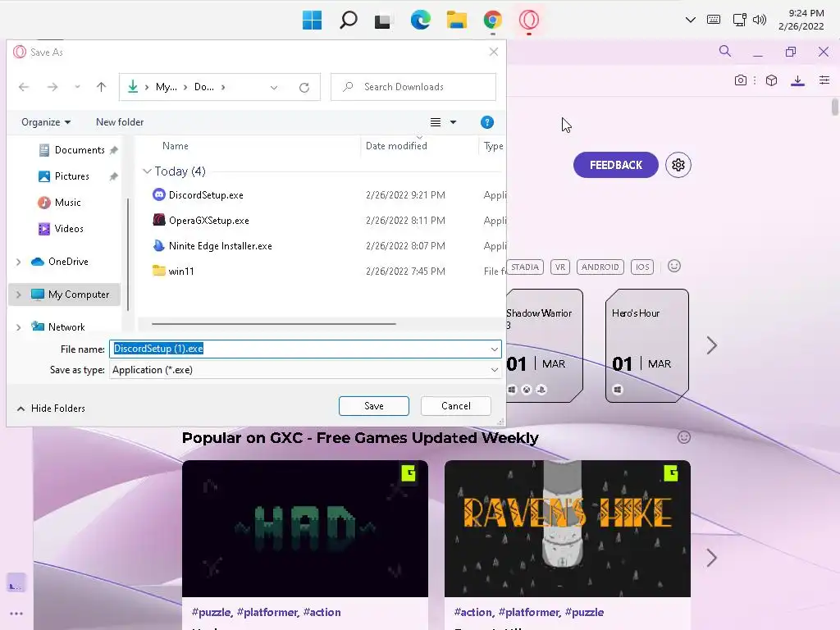
Task: Expand the OneDrive tree node
Action: pos(19,262)
